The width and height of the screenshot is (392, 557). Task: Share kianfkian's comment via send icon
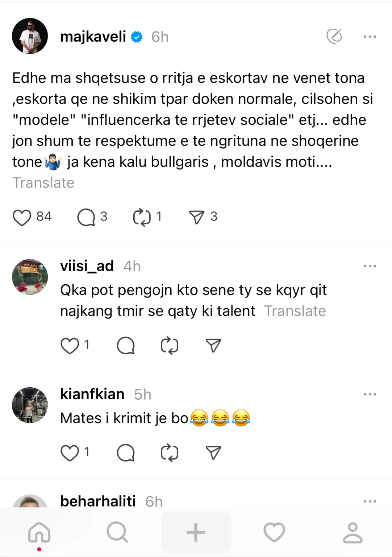(213, 453)
